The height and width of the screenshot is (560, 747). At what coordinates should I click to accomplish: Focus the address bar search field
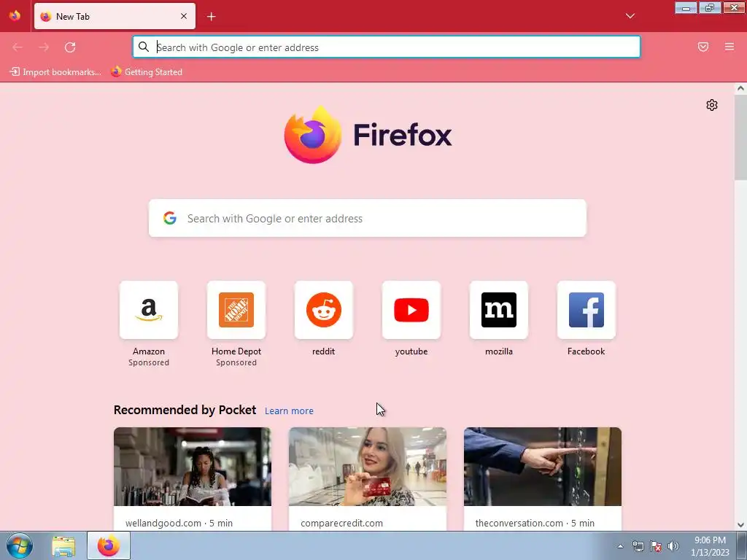(387, 47)
